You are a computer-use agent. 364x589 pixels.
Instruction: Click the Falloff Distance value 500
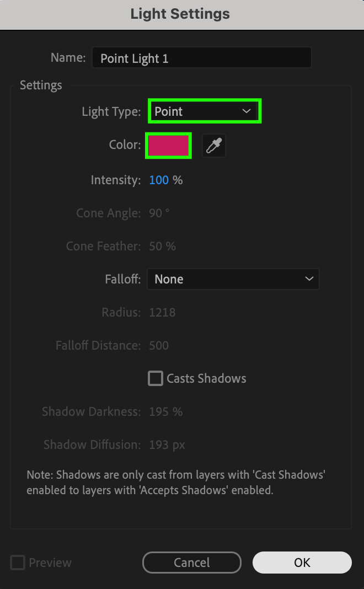(159, 345)
